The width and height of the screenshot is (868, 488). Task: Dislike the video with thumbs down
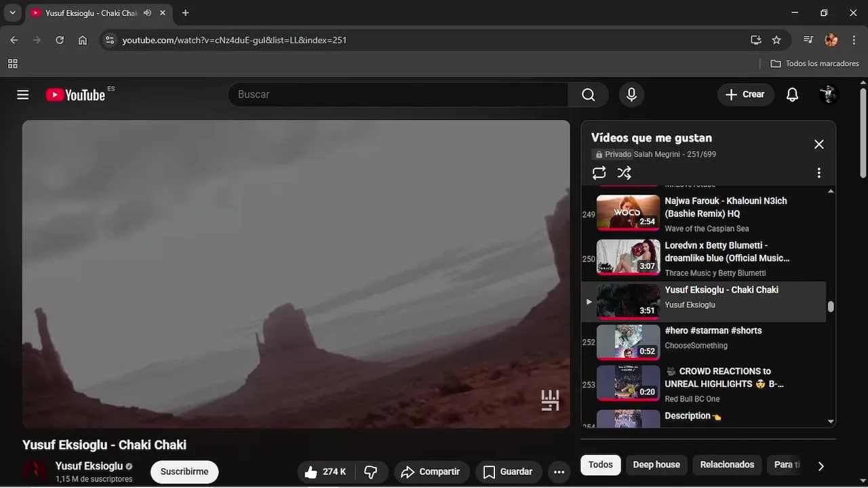371,472
